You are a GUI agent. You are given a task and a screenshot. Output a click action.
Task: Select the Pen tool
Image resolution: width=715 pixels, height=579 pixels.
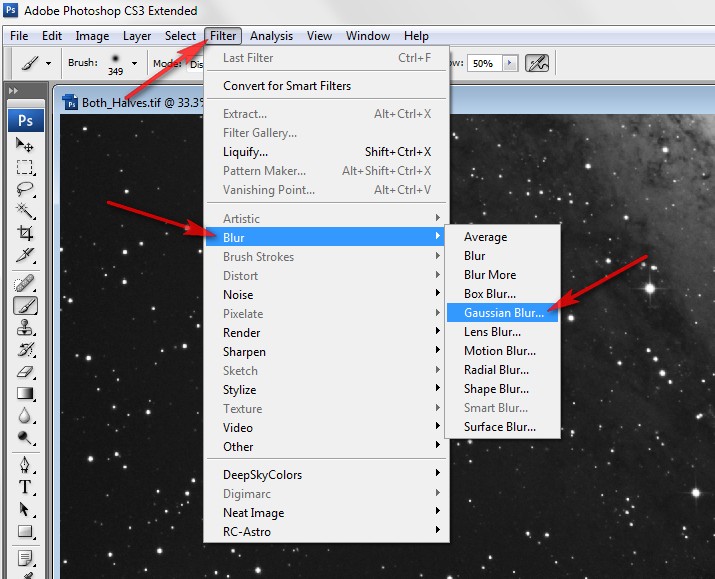pyautogui.click(x=26, y=465)
